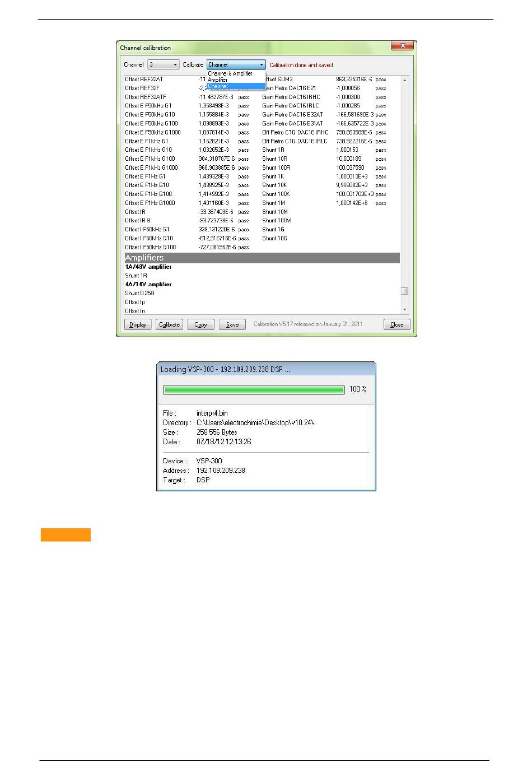Click the 'Shunt 10G' entry
The image size is (532, 777).
pos(274,239)
